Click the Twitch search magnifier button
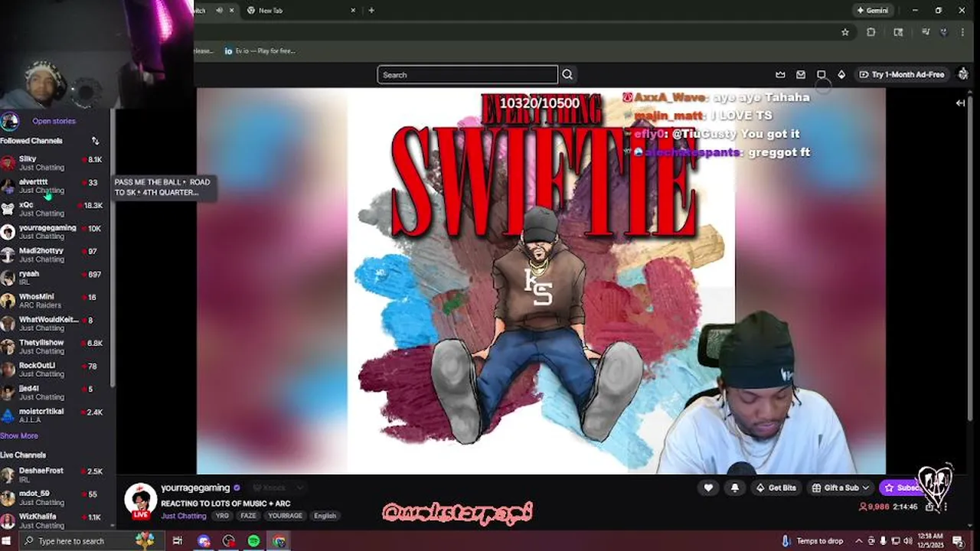The height and width of the screenshot is (551, 980). (567, 74)
